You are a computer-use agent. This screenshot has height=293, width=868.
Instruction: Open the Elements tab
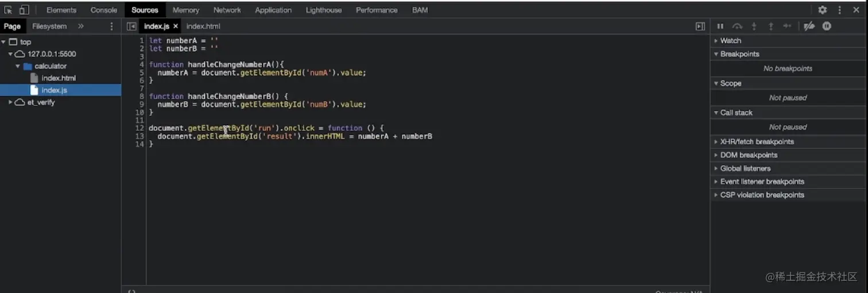tap(61, 10)
